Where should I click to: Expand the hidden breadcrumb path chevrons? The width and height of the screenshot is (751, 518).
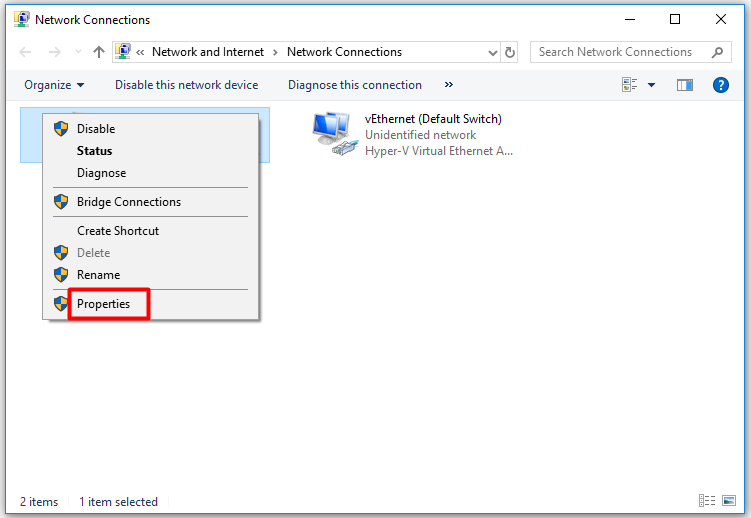(x=140, y=52)
